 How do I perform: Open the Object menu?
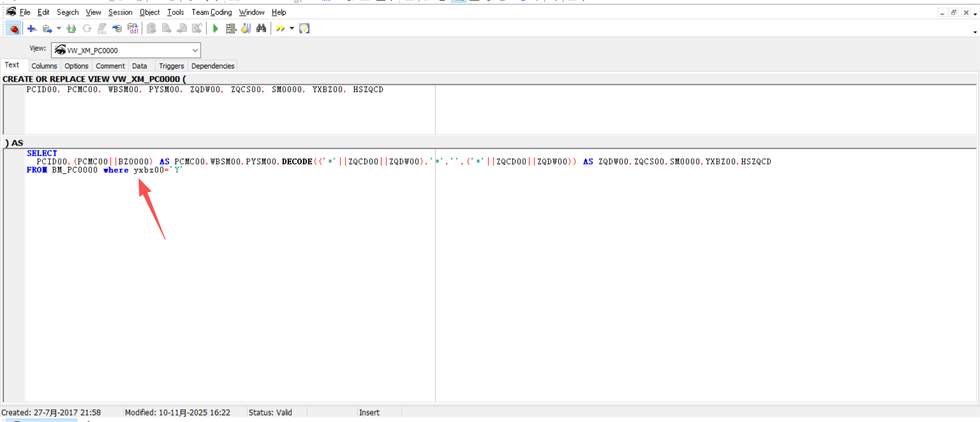pyautogui.click(x=150, y=12)
